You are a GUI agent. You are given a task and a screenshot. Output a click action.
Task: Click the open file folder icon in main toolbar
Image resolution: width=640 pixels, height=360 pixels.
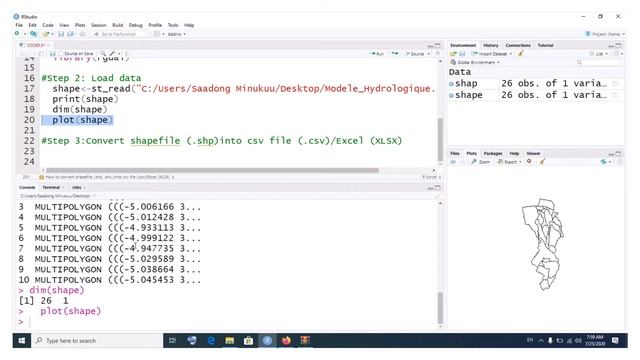(x=46, y=34)
